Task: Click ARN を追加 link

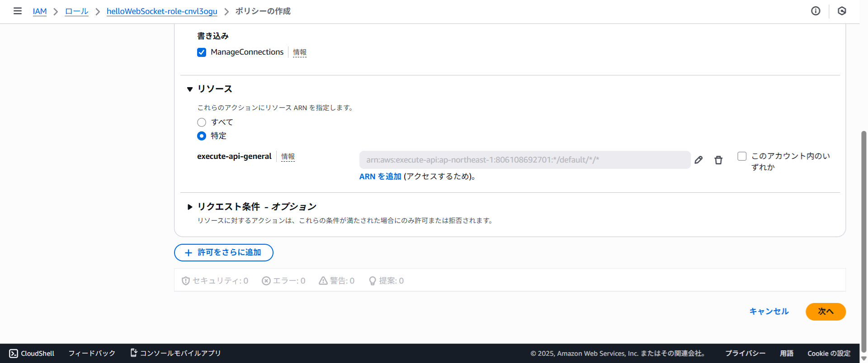Action: tap(380, 177)
